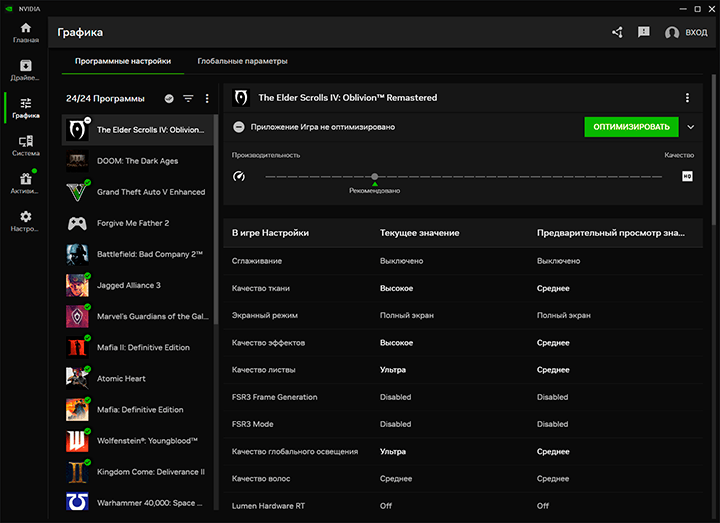Click the Wolfenstein: Youngblood icon
720x523 pixels.
[x=77, y=441]
